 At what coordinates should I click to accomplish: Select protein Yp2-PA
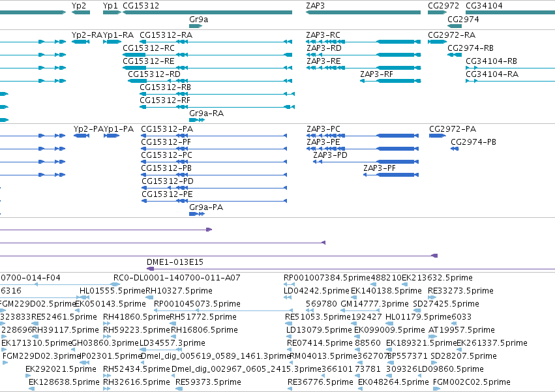(x=89, y=129)
